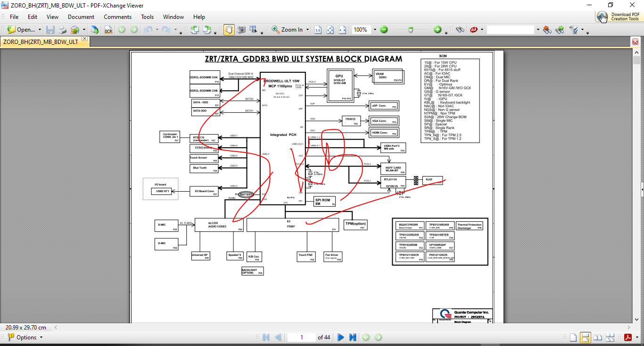
Task: Open the Ask provider dropdown arrow
Action: (482, 30)
